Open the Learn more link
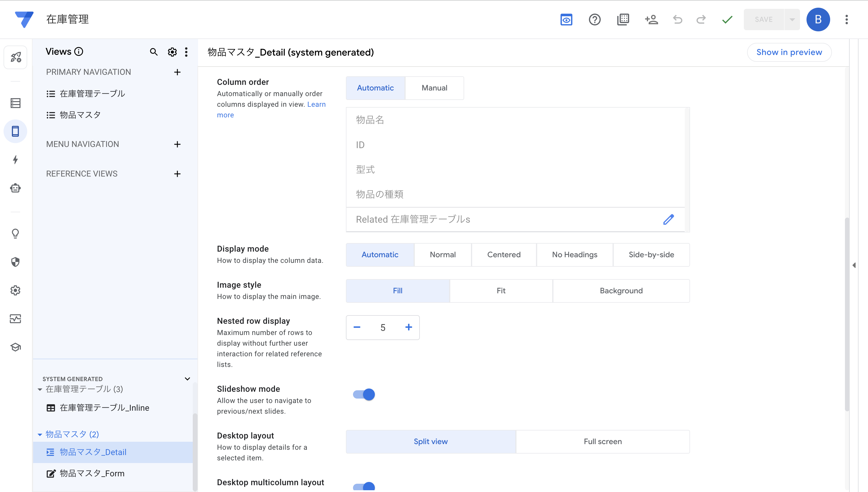This screenshot has width=868, height=492. tap(316, 104)
